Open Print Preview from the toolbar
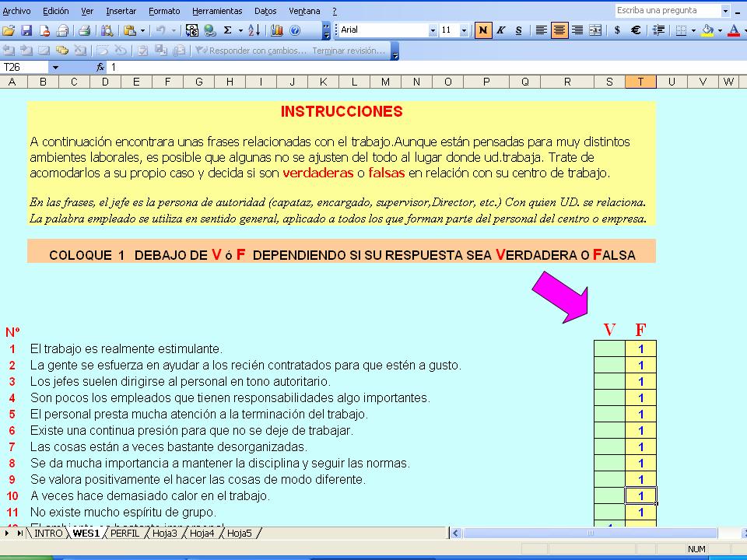The image size is (747, 560). click(107, 30)
